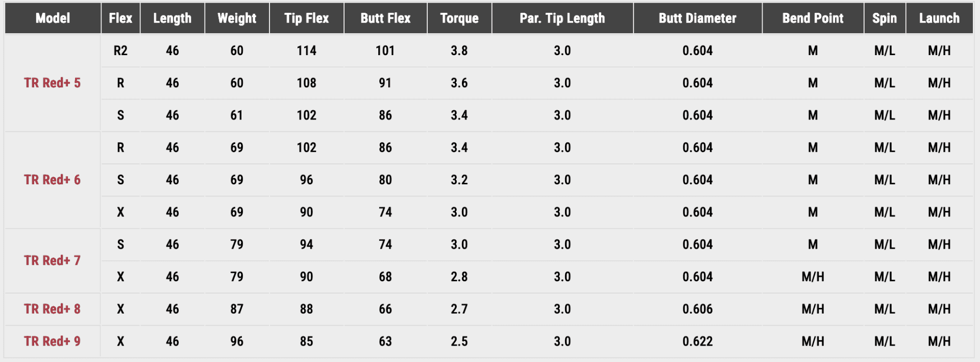Select the TR Red+ 7 model link
Screen dimensions: 980x362
click(52, 260)
